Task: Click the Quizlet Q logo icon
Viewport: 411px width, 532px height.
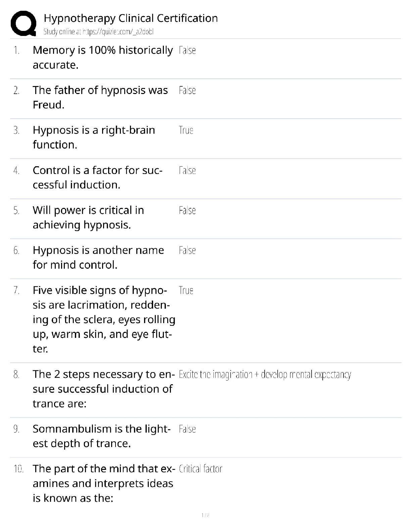Action: click(x=24, y=24)
